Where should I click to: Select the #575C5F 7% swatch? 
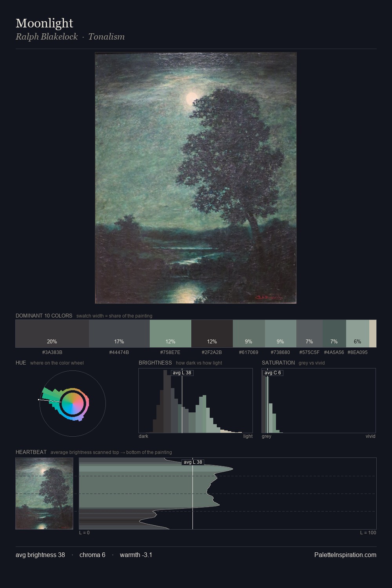pos(309,334)
